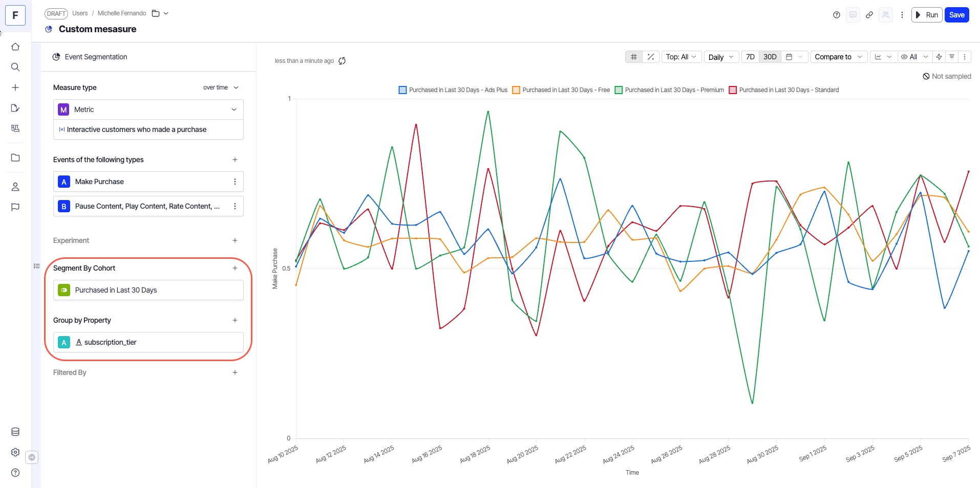This screenshot has width=980, height=488.
Task: Click the Premium green legend swatch
Action: tap(619, 90)
